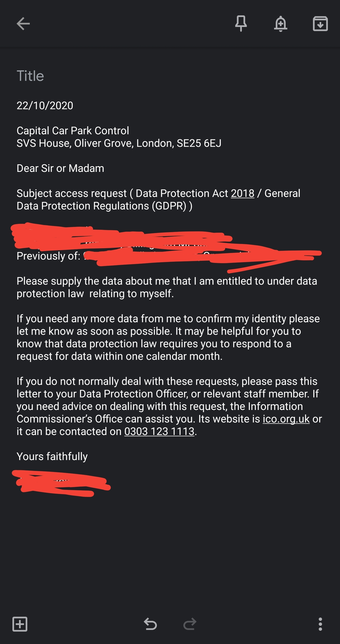Archive this note
The image size is (340, 644).
point(320,24)
